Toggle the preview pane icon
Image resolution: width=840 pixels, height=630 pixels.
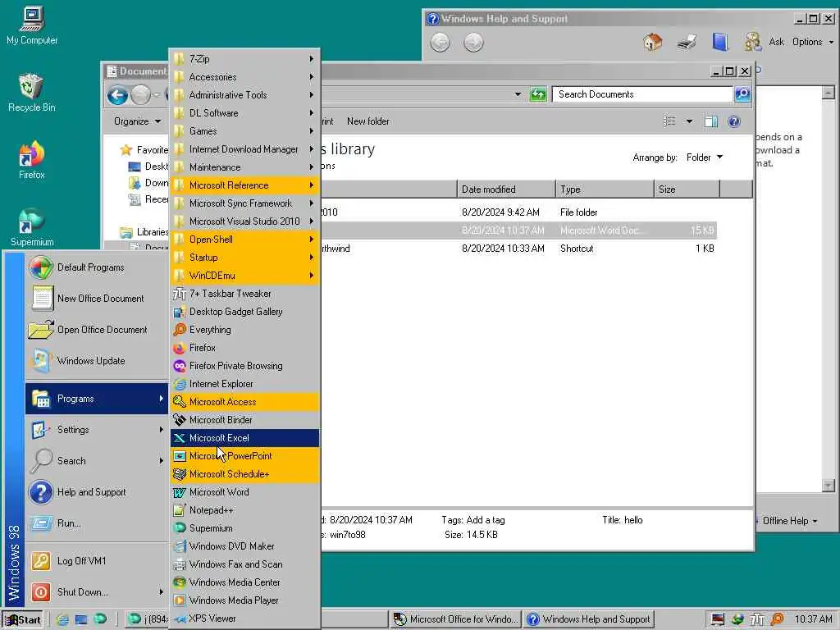pos(711,121)
